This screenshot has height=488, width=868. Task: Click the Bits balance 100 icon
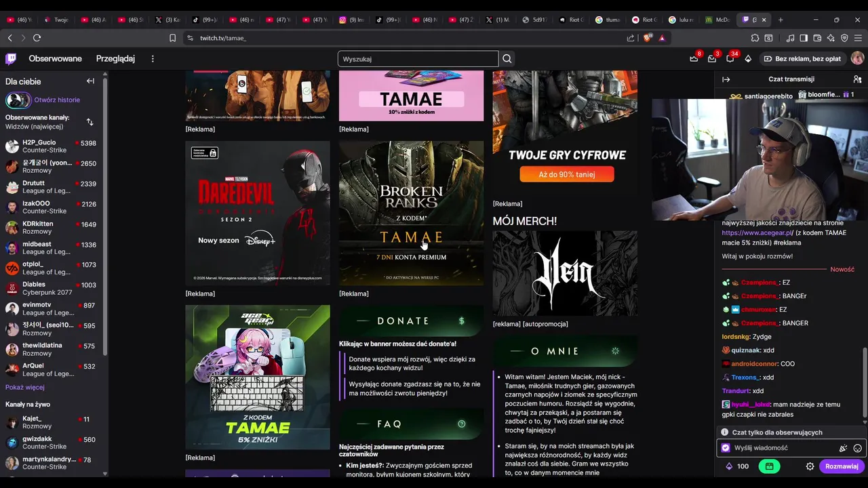click(737, 466)
